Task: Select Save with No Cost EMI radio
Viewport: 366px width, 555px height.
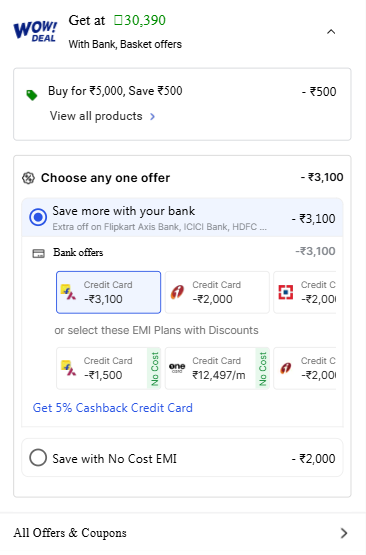Action: click(38, 458)
